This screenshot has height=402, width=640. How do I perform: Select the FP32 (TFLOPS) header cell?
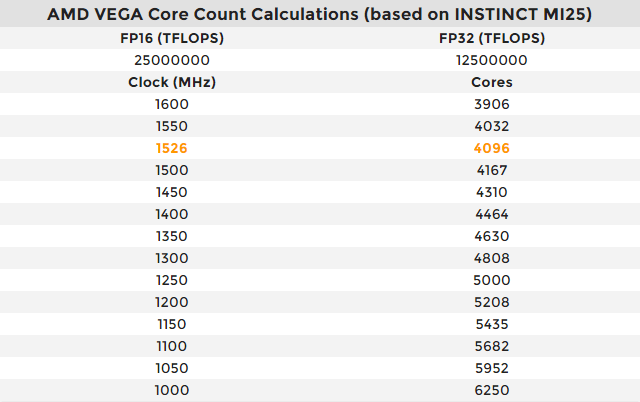point(491,38)
